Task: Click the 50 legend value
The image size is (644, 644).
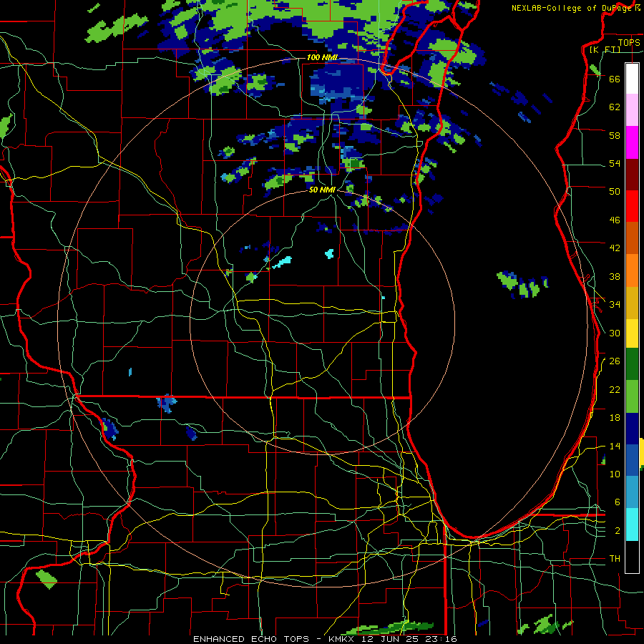Action: (x=615, y=191)
